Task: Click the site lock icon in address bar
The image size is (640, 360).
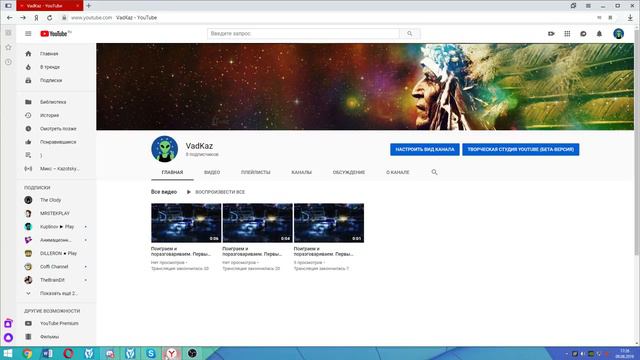Action: coord(64,18)
